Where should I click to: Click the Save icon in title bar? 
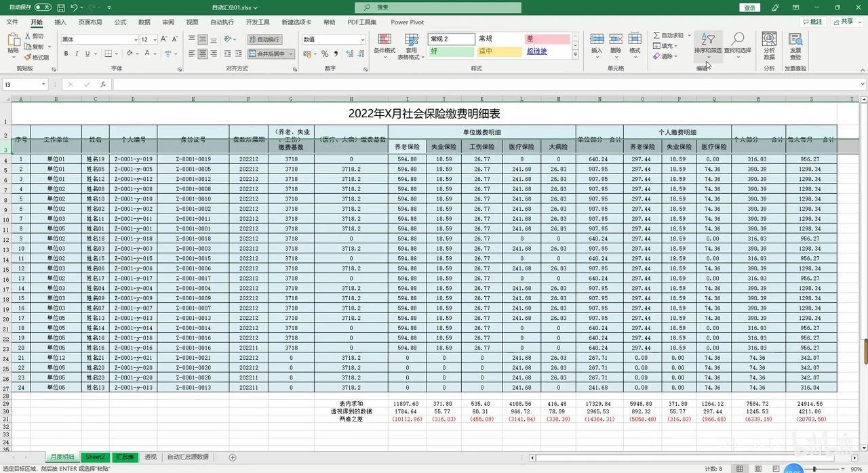[x=61, y=7]
